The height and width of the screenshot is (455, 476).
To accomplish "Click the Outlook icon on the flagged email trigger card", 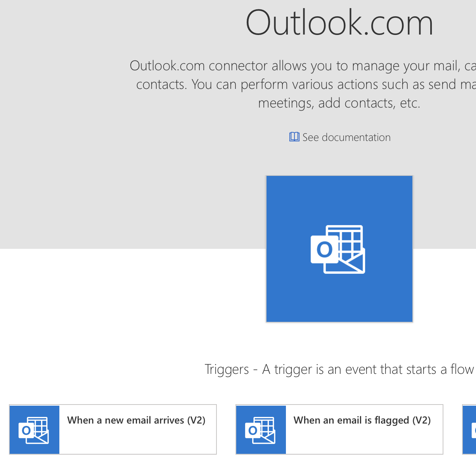I will click(x=261, y=429).
